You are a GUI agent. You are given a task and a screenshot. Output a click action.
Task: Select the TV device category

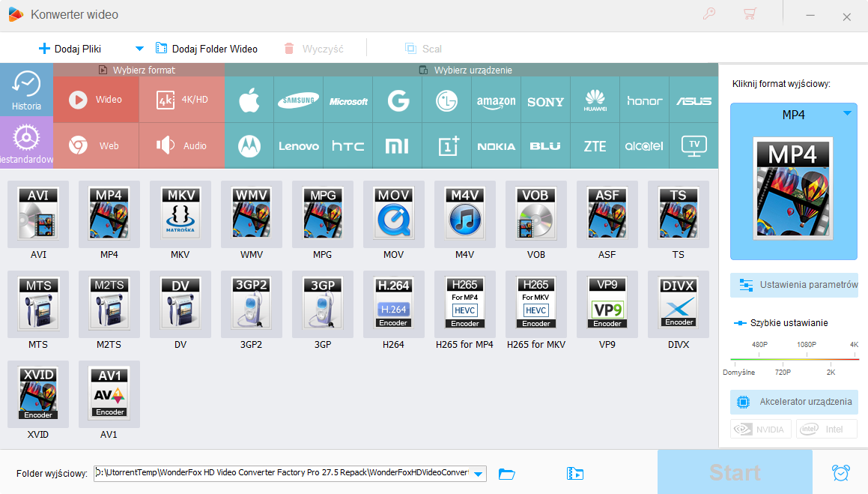tap(694, 145)
